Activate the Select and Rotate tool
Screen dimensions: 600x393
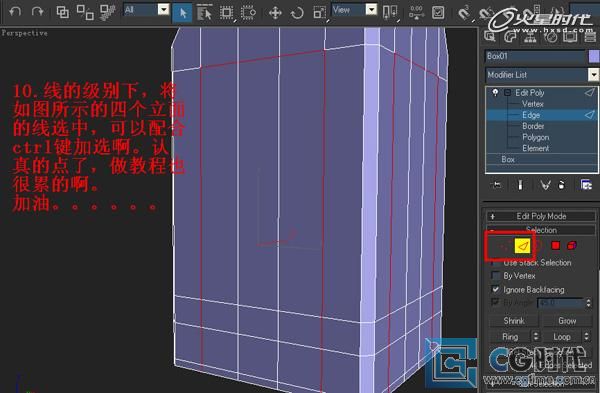click(x=297, y=13)
